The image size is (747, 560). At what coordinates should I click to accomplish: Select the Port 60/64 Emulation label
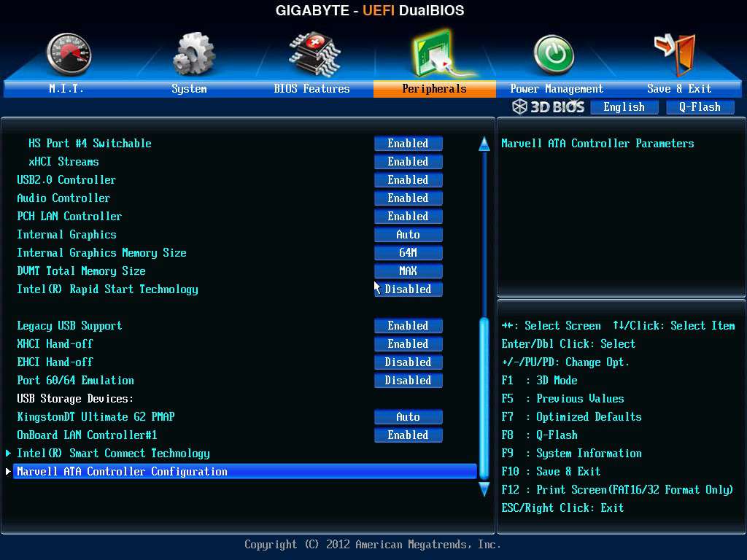75,381
